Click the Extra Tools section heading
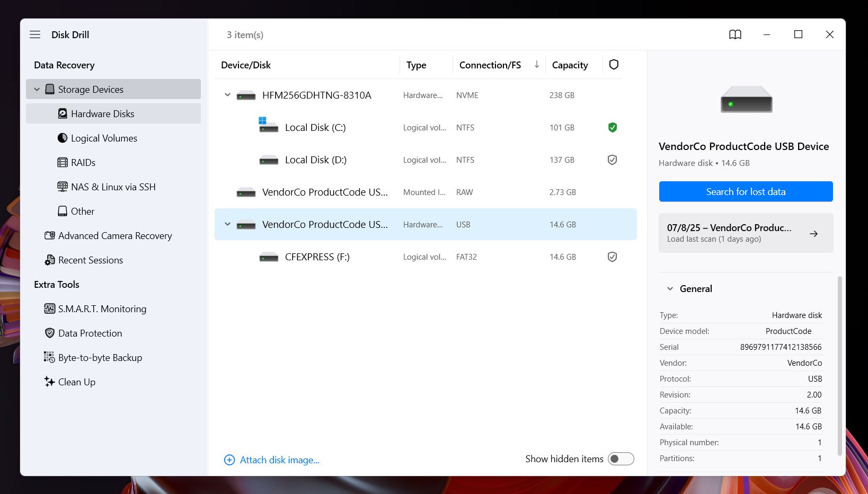The width and height of the screenshot is (868, 494). pos(56,284)
